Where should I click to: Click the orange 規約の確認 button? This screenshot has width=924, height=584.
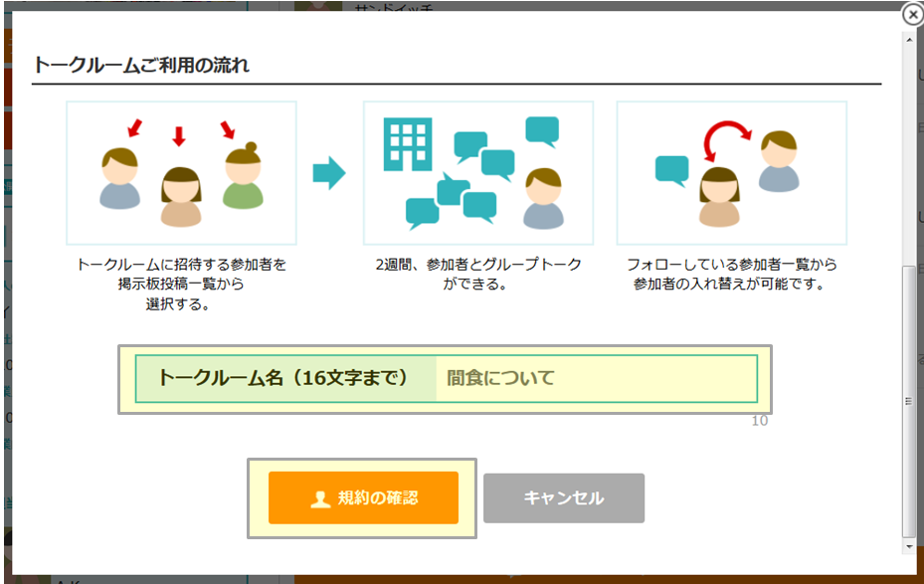363,497
